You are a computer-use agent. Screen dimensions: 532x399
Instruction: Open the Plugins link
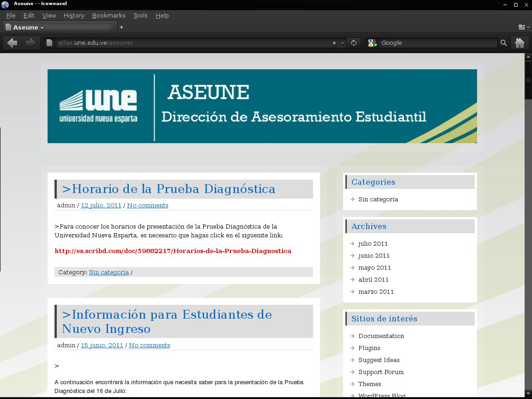369,348
